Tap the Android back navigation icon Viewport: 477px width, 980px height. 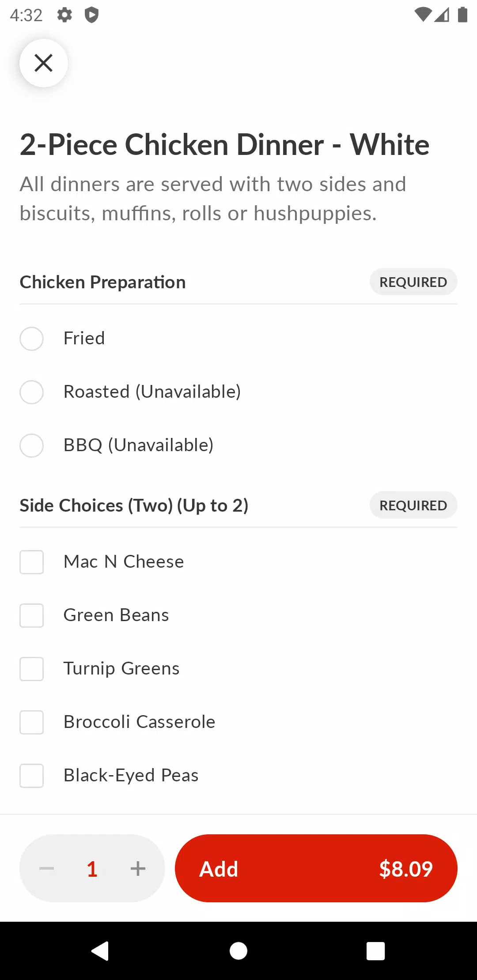100,950
